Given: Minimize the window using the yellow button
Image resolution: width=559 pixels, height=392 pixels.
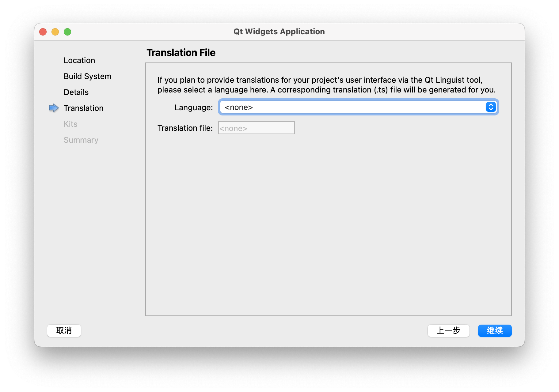Looking at the screenshot, I should pos(55,32).
